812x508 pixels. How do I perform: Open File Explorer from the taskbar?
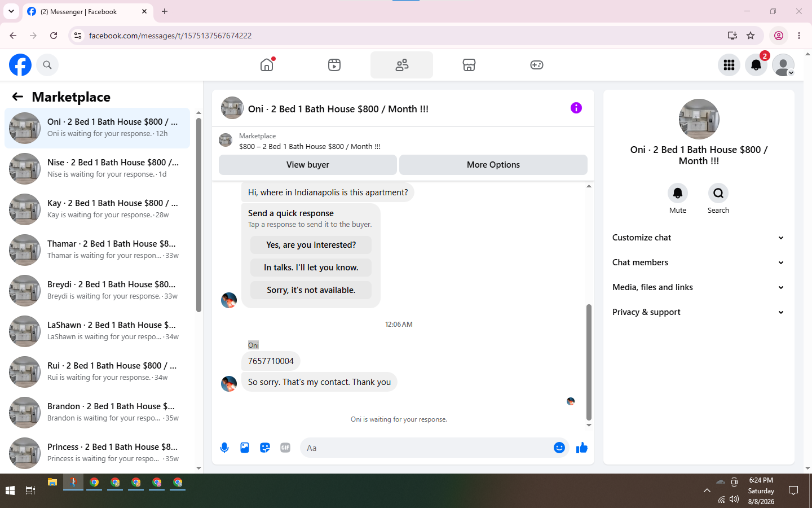point(52,483)
